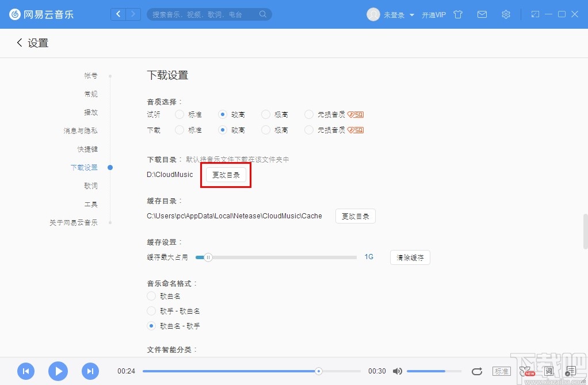588x385 pixels.
Task: Mute using the speaker icon
Action: [397, 371]
